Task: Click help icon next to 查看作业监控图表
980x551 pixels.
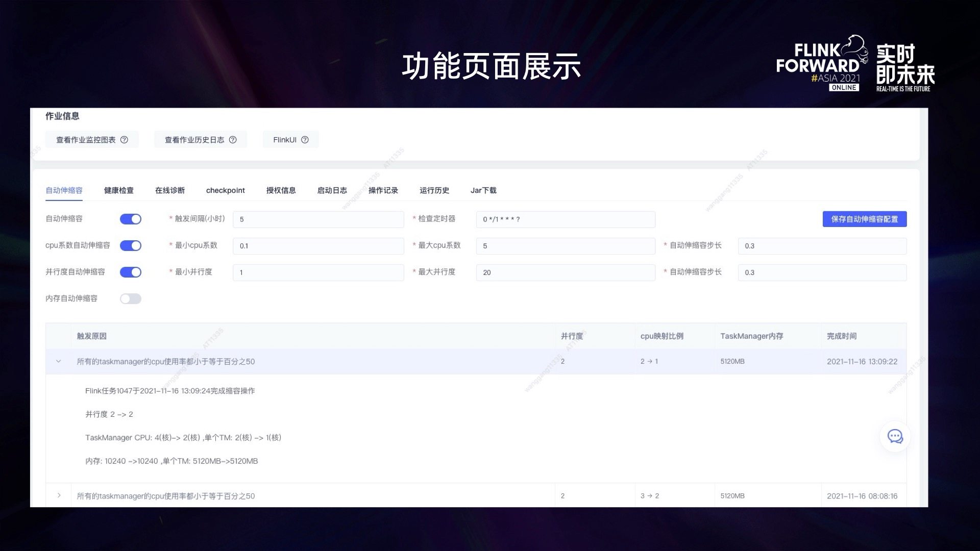Action: [x=124, y=140]
